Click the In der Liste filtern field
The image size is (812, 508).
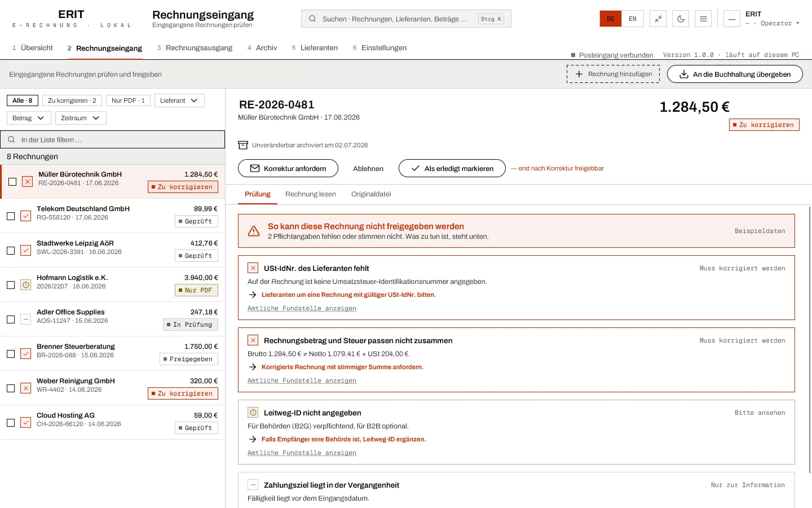(112, 139)
